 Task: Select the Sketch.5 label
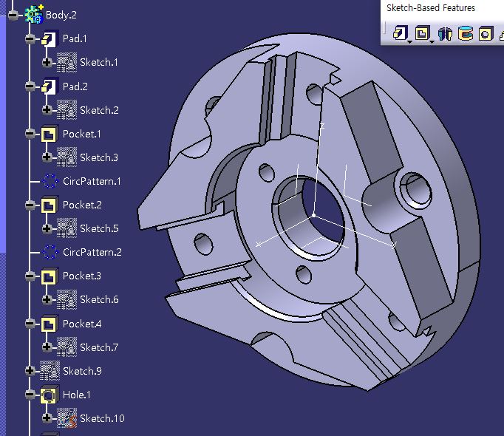99,228
